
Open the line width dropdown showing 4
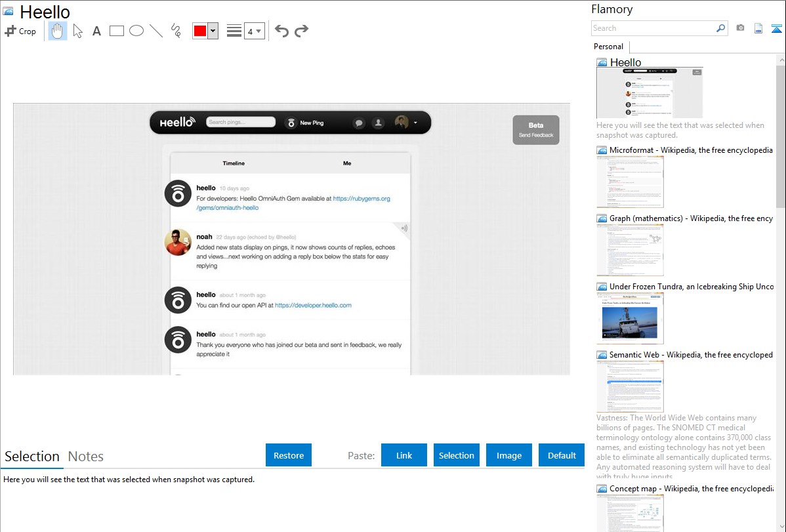point(255,31)
